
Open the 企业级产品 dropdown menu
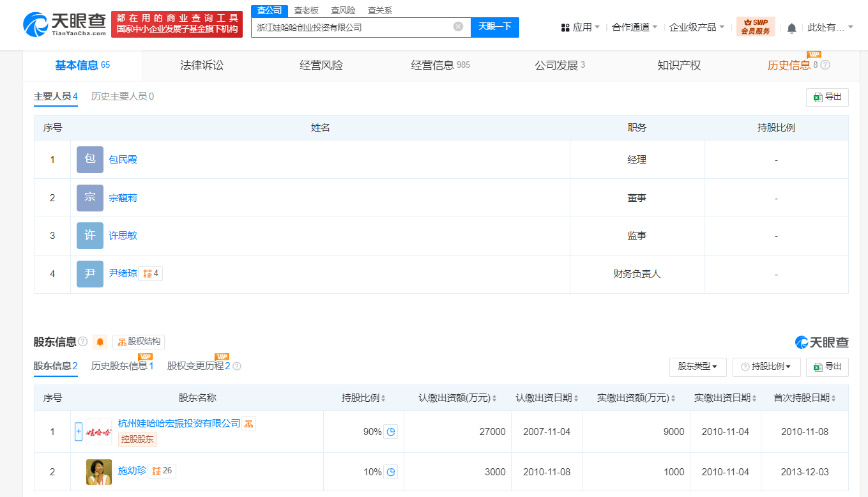tap(697, 27)
